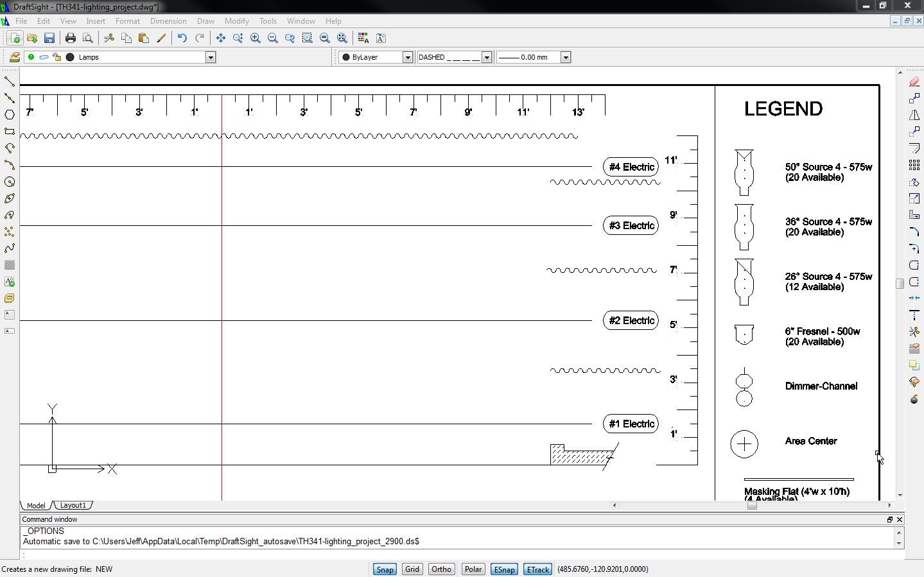Open the ByLayer color dropdown
This screenshot has height=577, width=924.
[x=407, y=57]
